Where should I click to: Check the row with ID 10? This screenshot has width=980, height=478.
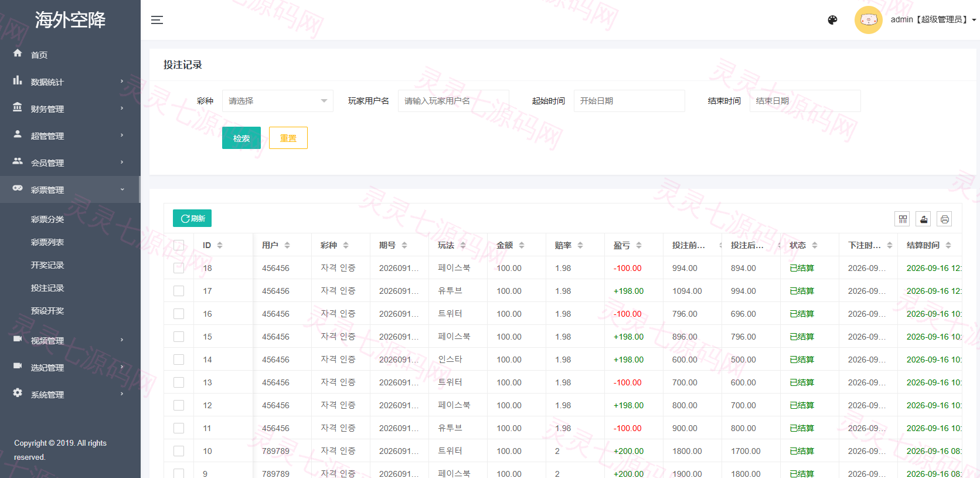pos(179,451)
